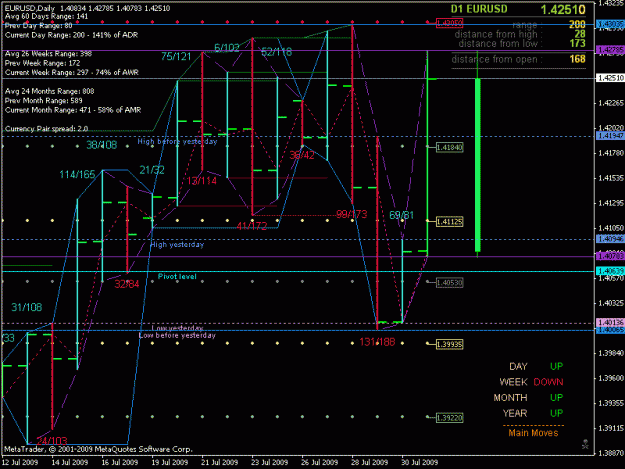Click the 21/32 swing label
Screen dimensions: 625x469
click(152, 171)
